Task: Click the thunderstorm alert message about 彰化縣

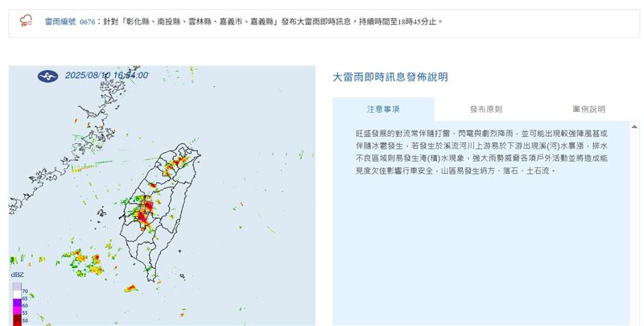Action: pyautogui.click(x=273, y=22)
